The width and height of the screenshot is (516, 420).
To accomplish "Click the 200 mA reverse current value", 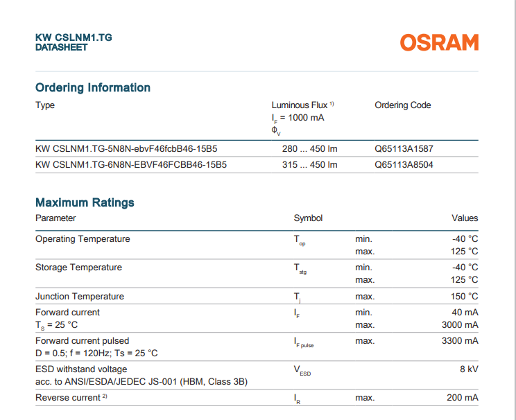I will 463,397.
